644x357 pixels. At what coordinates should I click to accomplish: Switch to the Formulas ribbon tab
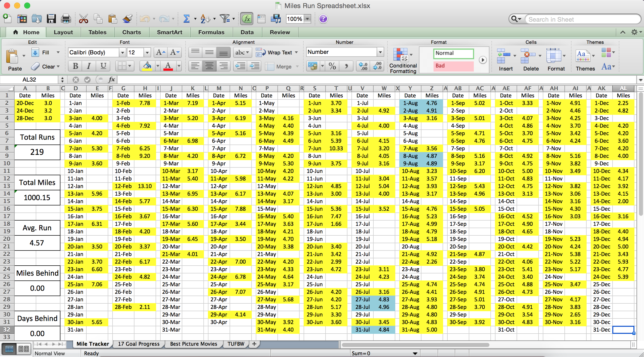tap(211, 32)
